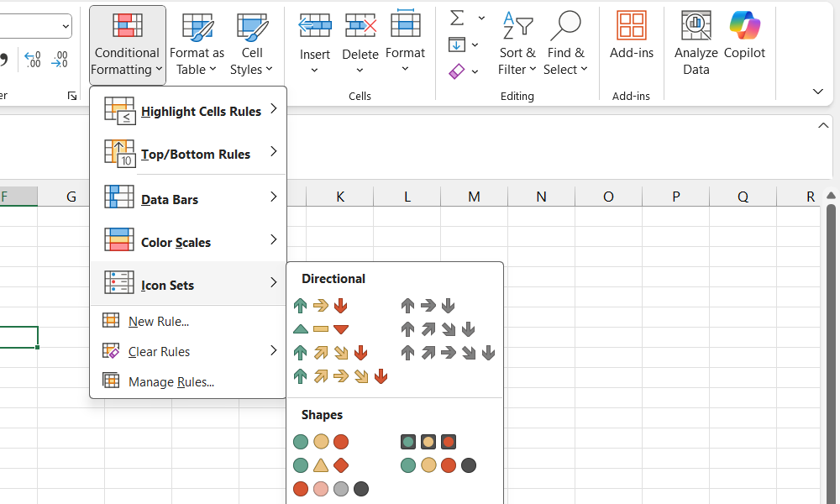Choose the three triangles icon set
Viewport: 840px width, 504px height.
[x=320, y=329]
